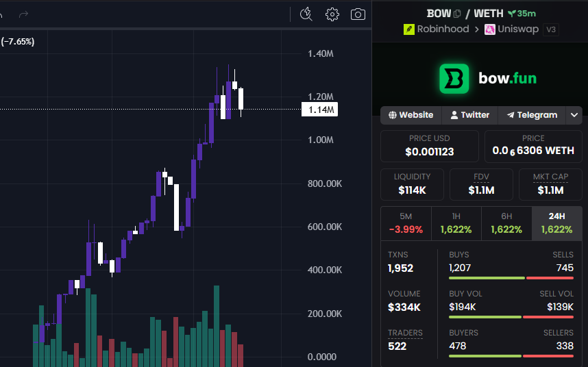Image resolution: width=588 pixels, height=367 pixels.
Task: Click the 1.40M price axis label
Action: click(321, 53)
